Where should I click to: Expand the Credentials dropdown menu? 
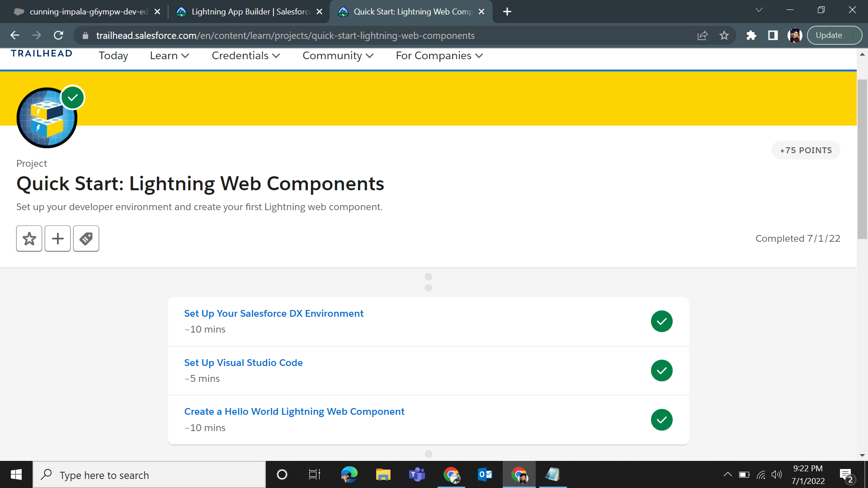246,56
